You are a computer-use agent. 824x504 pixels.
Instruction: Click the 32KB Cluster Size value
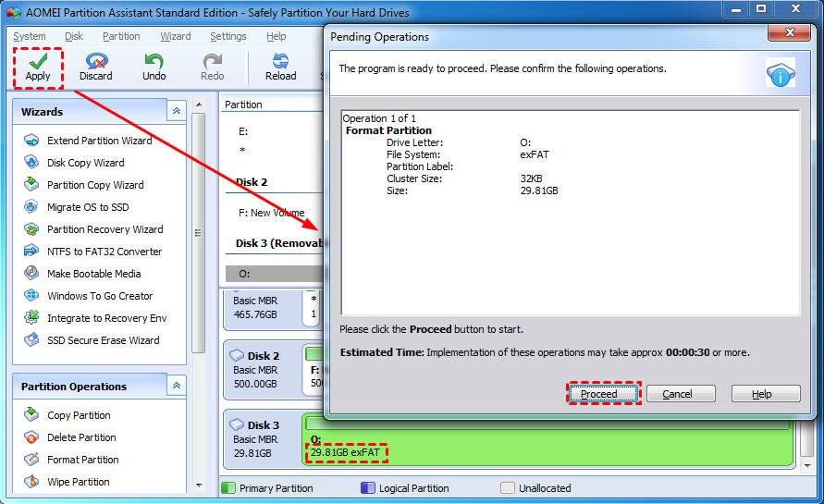pyautogui.click(x=531, y=178)
